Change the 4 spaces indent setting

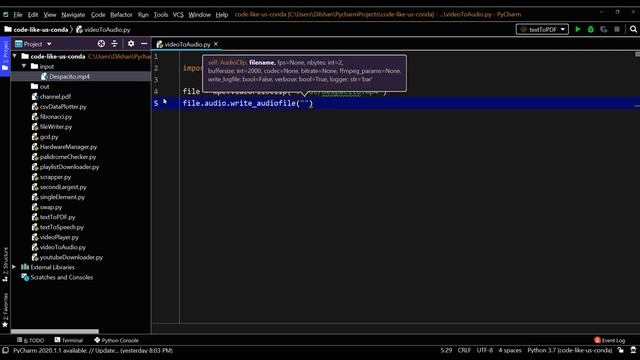click(510, 350)
